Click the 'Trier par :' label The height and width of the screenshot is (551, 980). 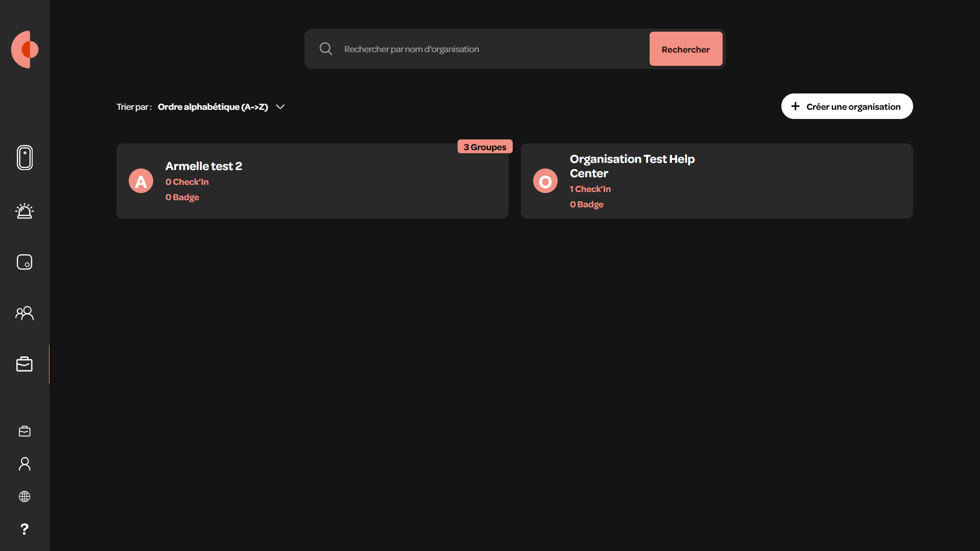coord(134,107)
